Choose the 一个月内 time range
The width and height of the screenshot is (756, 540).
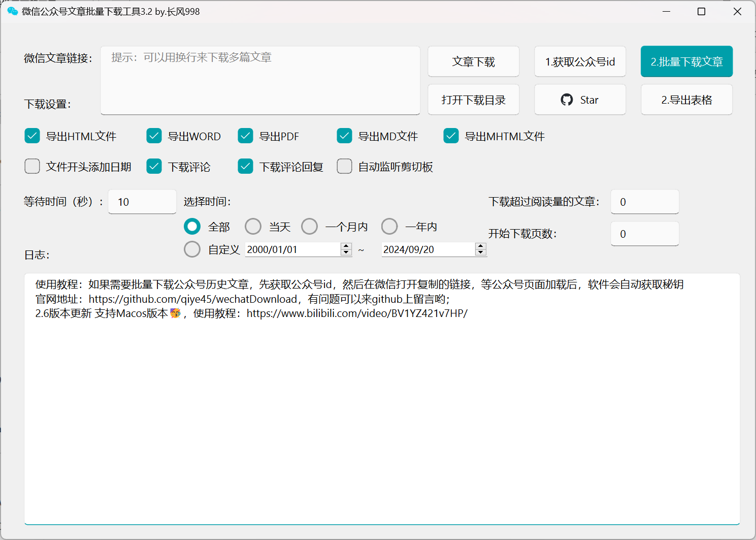(309, 227)
